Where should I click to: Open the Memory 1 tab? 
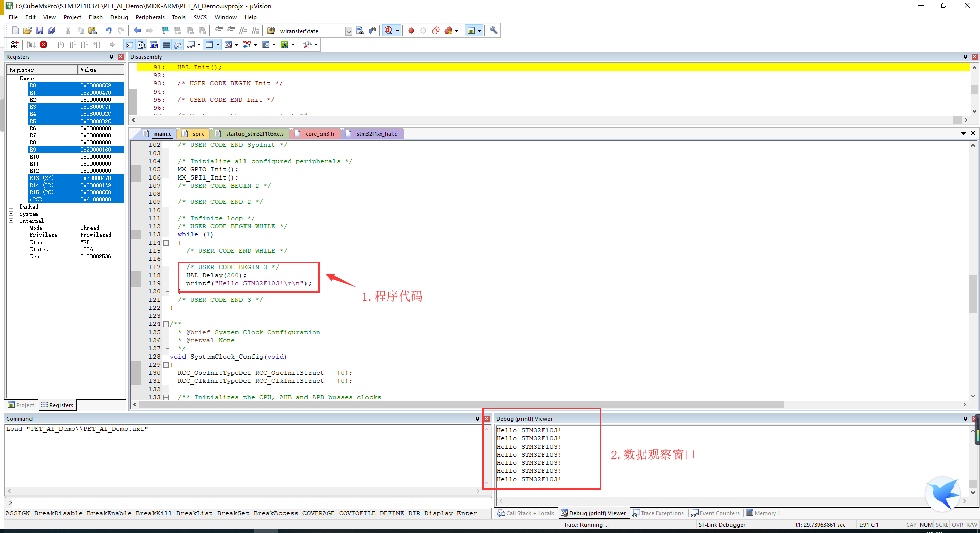coord(763,513)
